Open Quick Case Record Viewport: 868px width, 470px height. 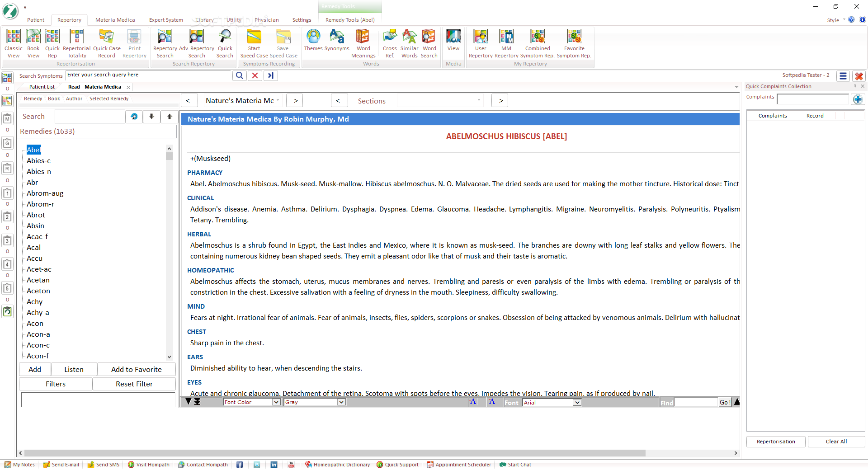point(107,44)
